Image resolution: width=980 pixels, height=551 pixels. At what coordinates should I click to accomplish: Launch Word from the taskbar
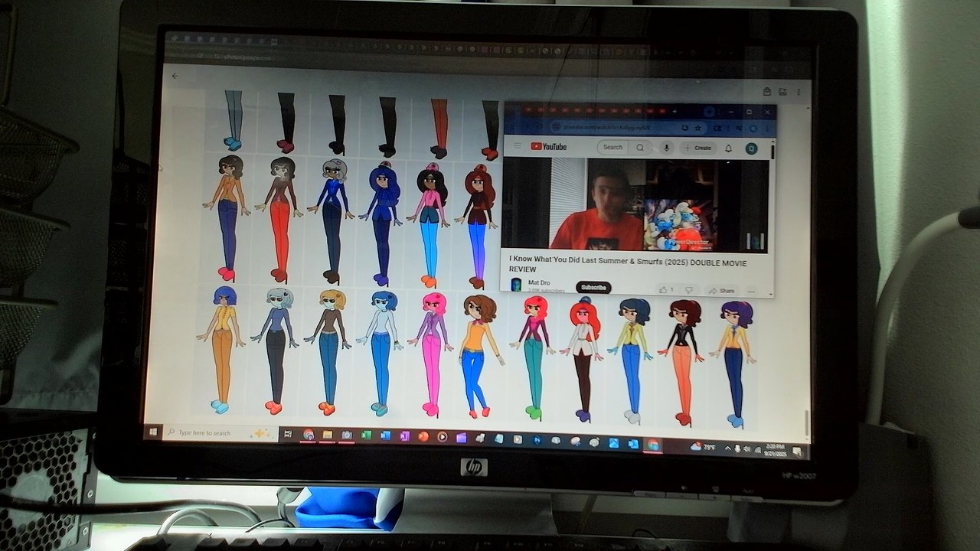pyautogui.click(x=385, y=436)
